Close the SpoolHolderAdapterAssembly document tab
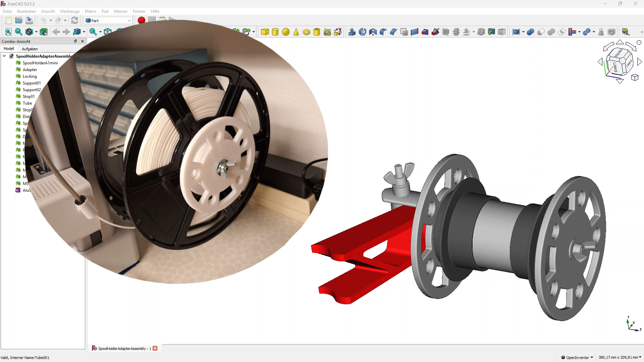Image resolution: width=644 pixels, height=362 pixels. [155, 348]
